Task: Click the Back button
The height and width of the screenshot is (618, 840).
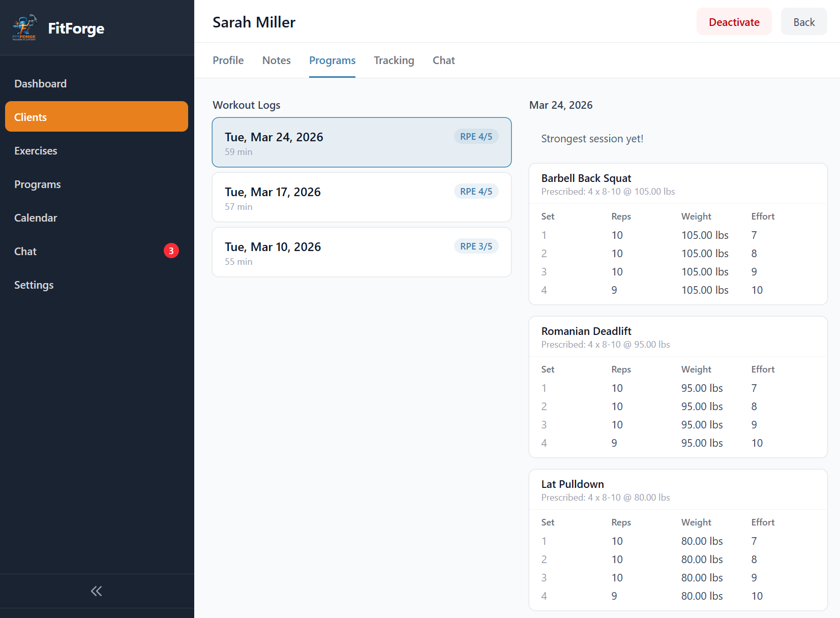Action: (803, 22)
